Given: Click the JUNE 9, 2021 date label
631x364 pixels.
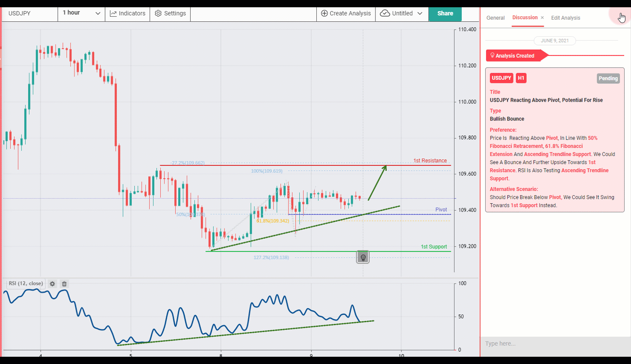Looking at the screenshot, I should pyautogui.click(x=555, y=41).
